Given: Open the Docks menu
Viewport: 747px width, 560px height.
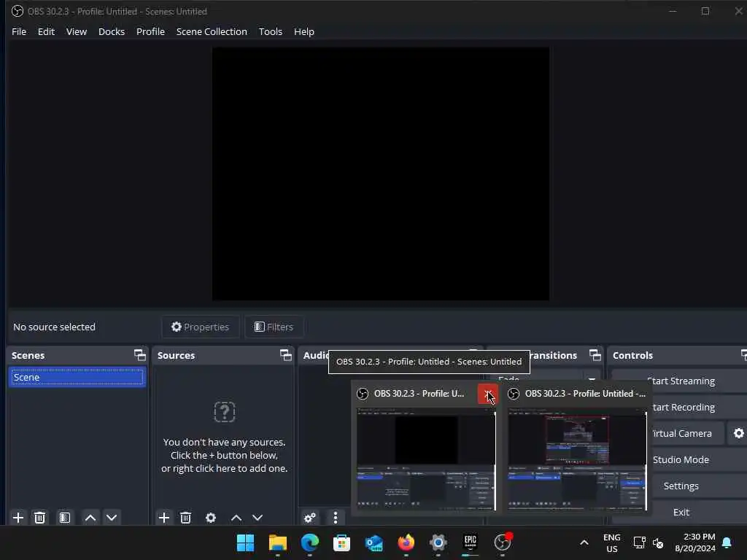Looking at the screenshot, I should coord(112,31).
